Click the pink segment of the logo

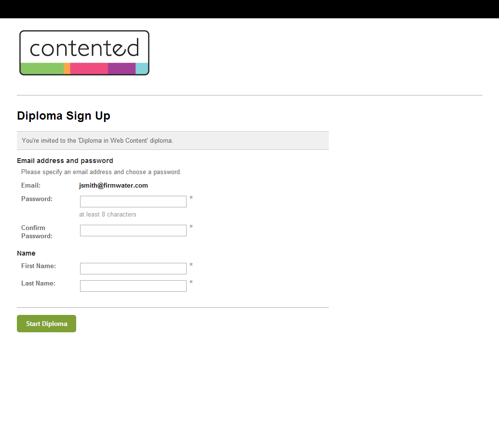(x=89, y=68)
